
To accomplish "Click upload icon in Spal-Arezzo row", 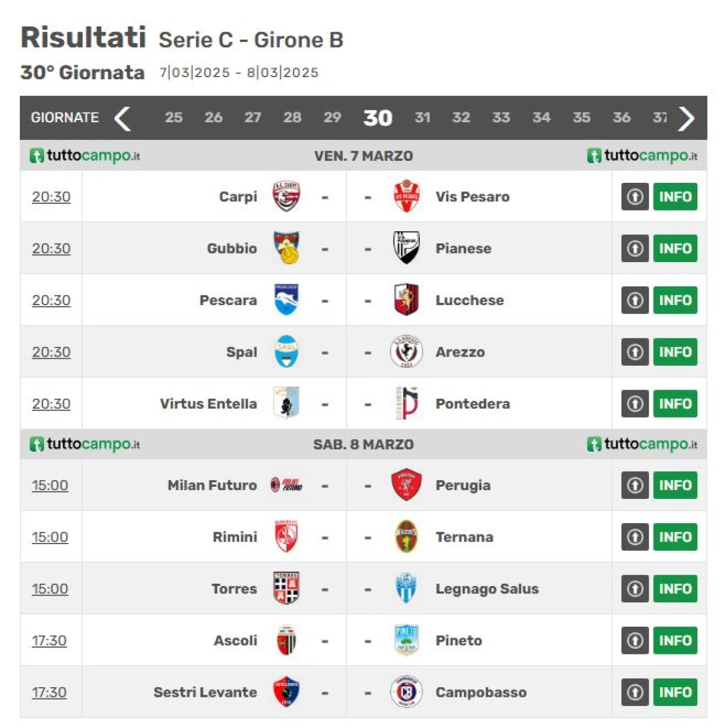I will (x=635, y=352).
